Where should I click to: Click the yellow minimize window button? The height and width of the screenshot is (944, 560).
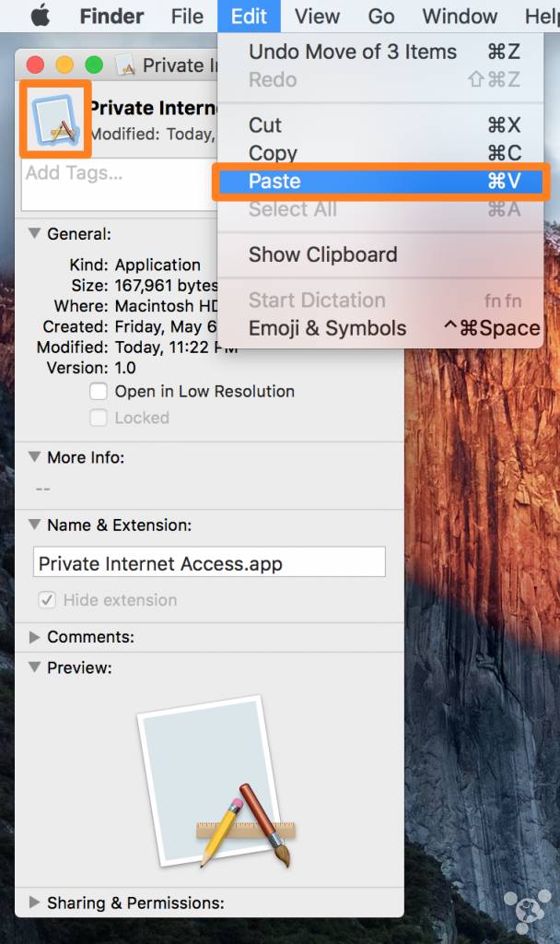pos(64,65)
